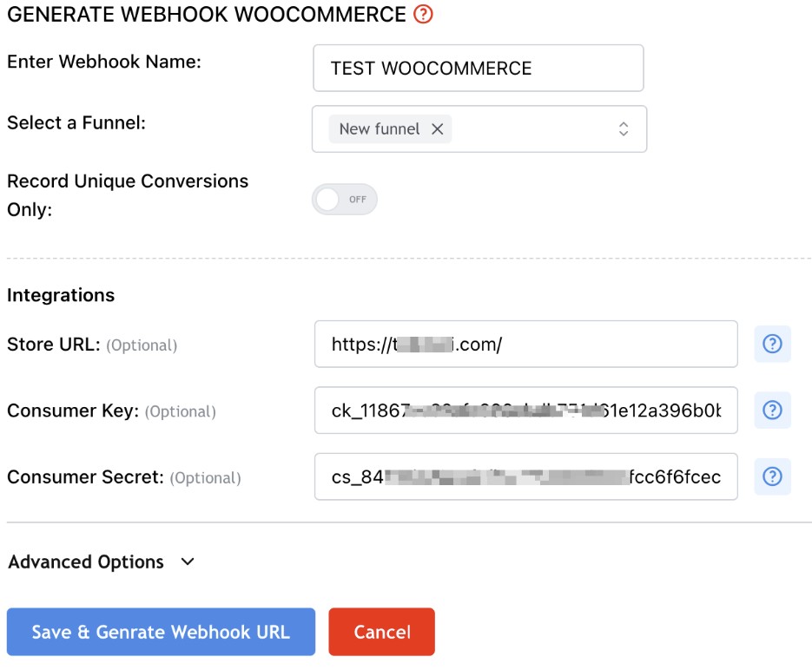
Task: Click the Select a Funnel box
Action: pos(479,128)
